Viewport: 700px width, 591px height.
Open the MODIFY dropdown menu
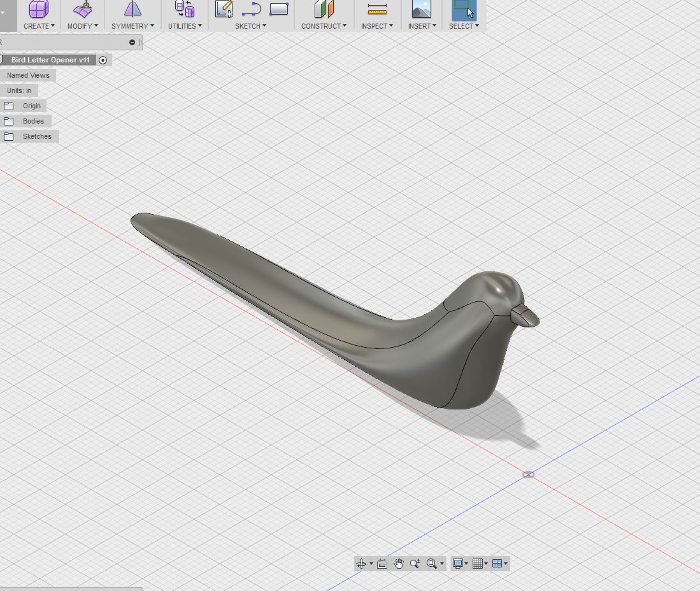(x=83, y=26)
